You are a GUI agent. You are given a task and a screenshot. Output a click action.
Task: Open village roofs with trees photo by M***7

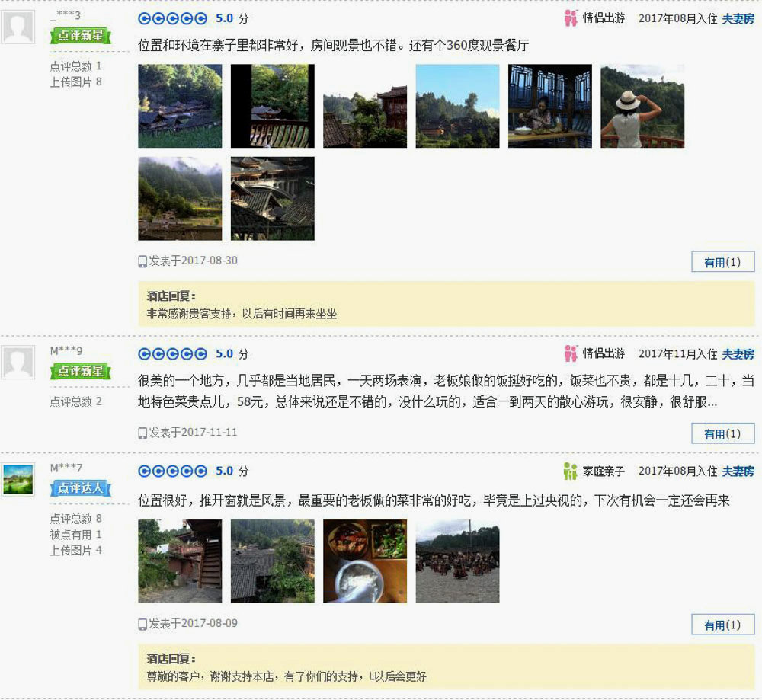273,561
